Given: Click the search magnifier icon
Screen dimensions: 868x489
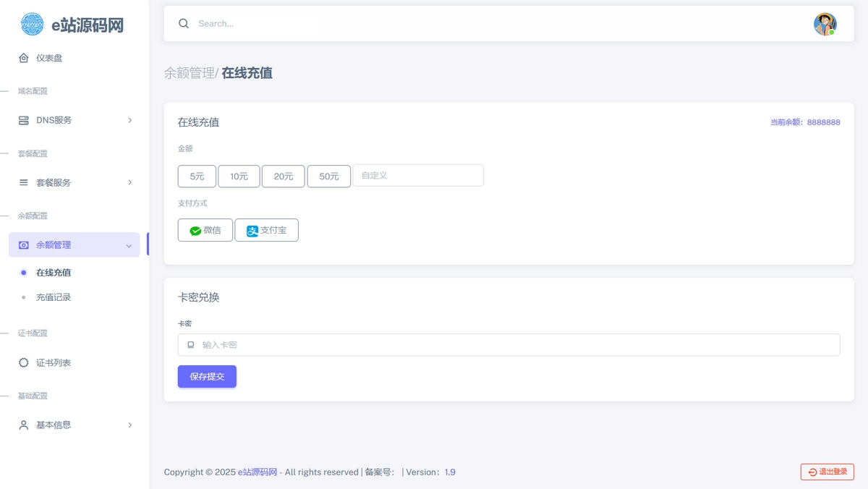Looking at the screenshot, I should [x=184, y=24].
